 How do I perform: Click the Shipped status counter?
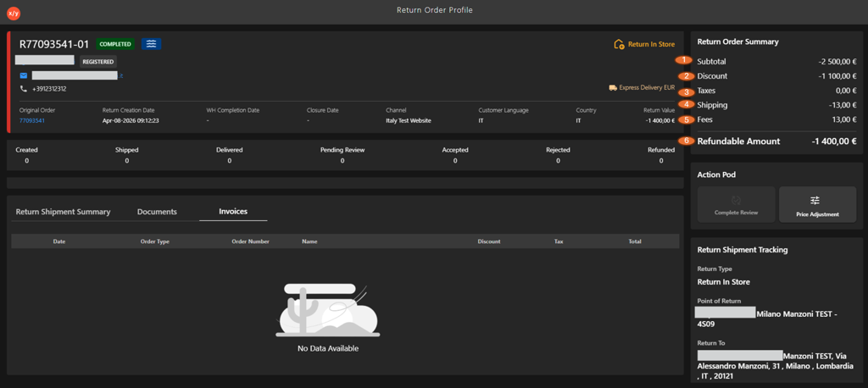coord(127,155)
